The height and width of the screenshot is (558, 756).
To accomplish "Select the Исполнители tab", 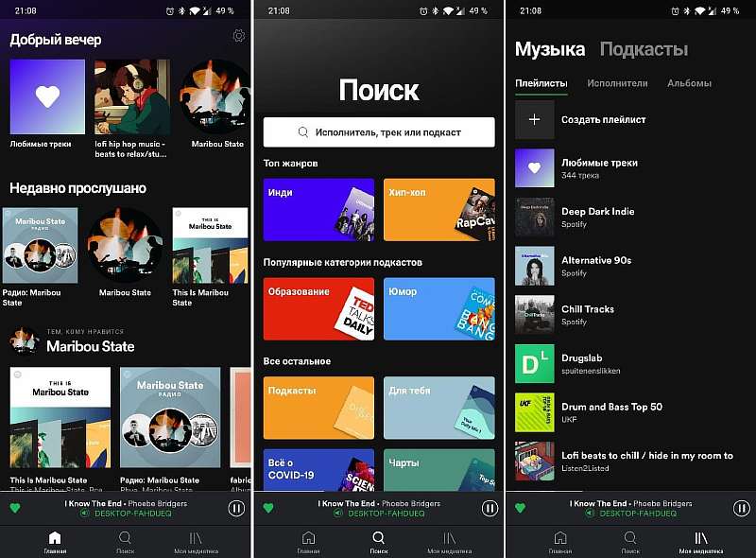I will click(x=617, y=83).
